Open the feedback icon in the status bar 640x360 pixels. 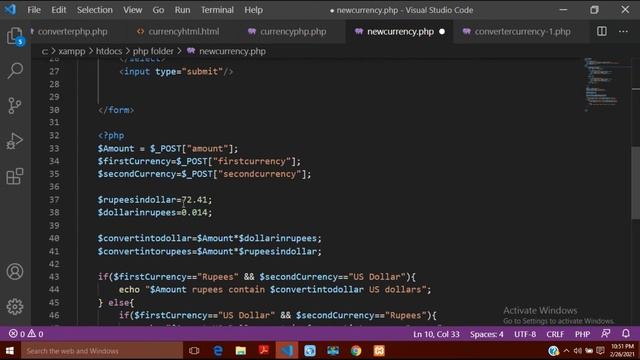click(x=606, y=334)
